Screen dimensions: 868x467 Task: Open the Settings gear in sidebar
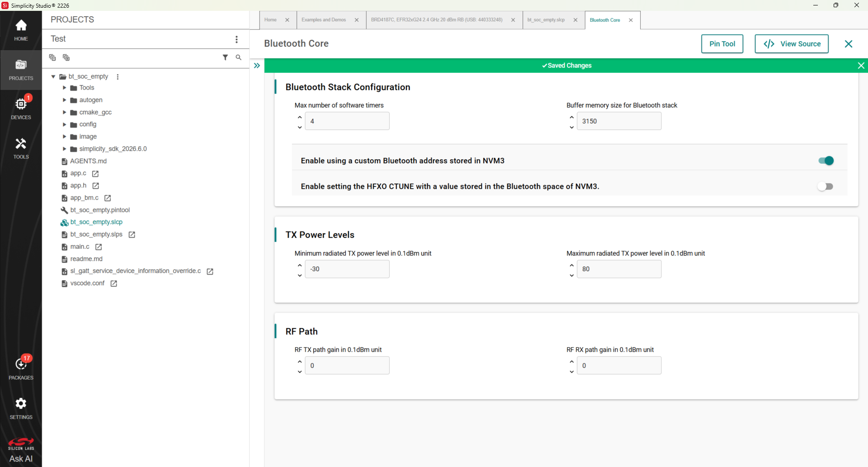(x=21, y=409)
